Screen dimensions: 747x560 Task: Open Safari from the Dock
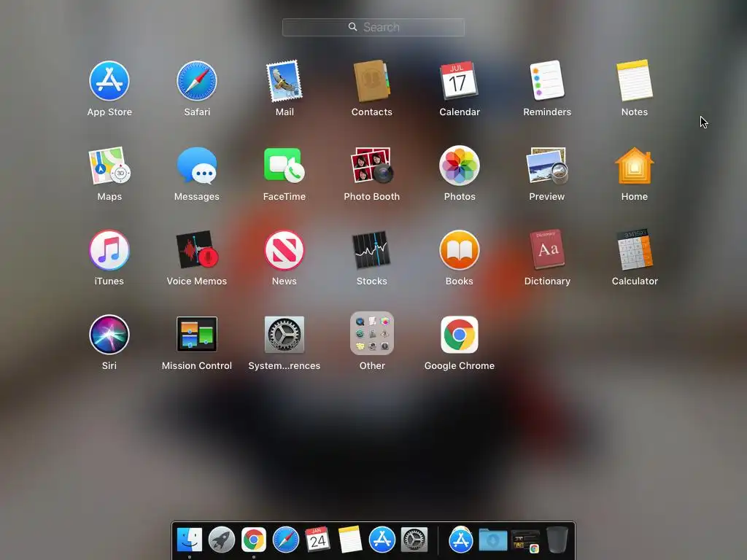tap(286, 540)
